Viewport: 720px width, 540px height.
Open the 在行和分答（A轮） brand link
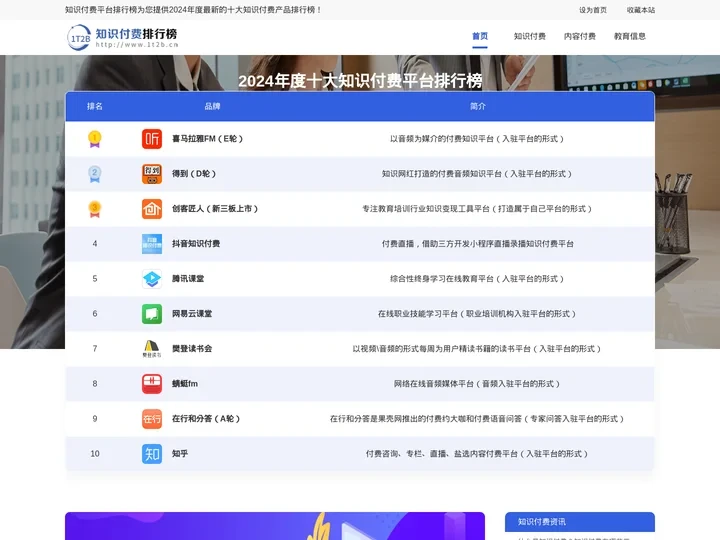tap(206, 419)
